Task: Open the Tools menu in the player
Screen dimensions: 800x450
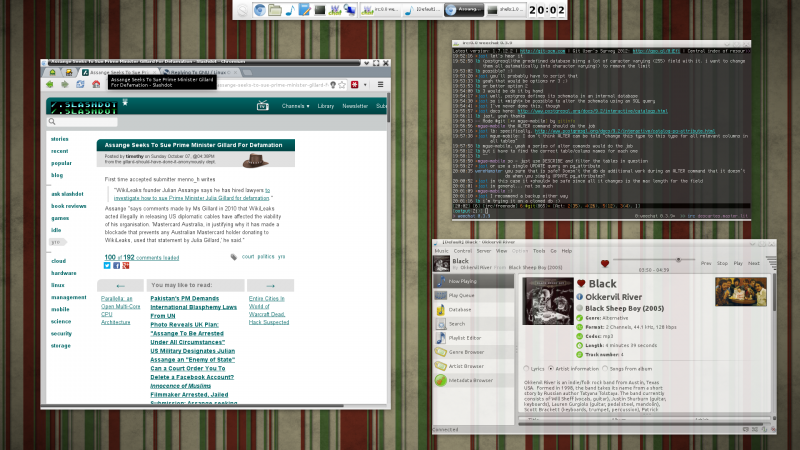Action: click(x=539, y=251)
